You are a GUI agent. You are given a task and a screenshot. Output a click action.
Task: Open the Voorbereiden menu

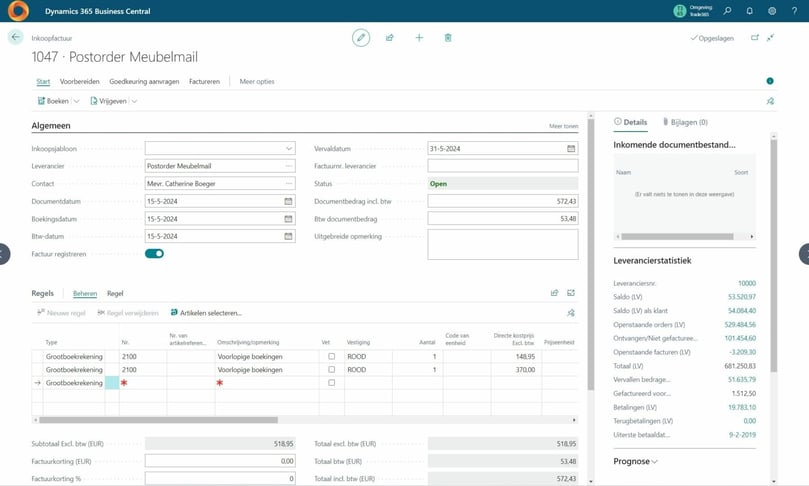tap(79, 82)
